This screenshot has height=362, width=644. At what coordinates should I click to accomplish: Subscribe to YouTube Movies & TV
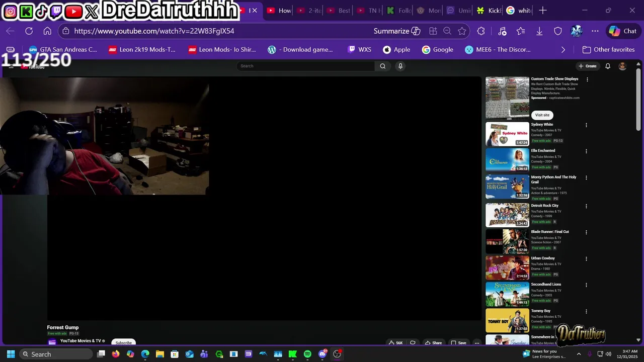coord(123,343)
